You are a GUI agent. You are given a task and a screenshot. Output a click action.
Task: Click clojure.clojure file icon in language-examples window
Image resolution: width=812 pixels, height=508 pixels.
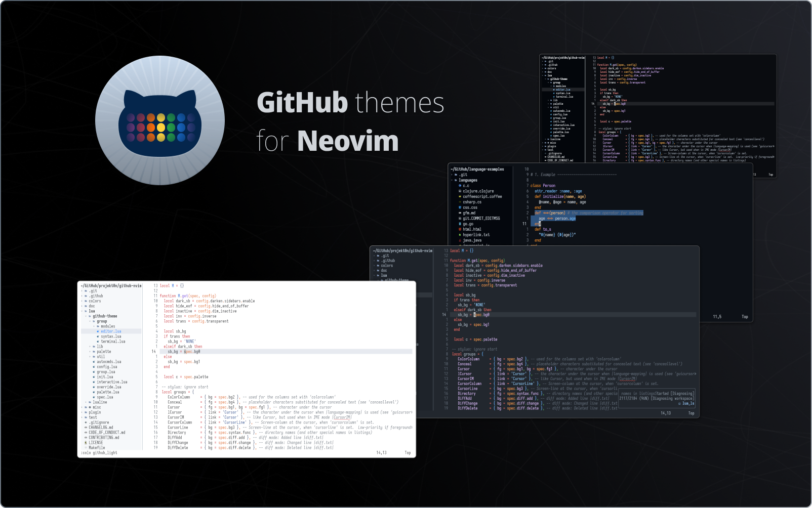click(x=460, y=191)
